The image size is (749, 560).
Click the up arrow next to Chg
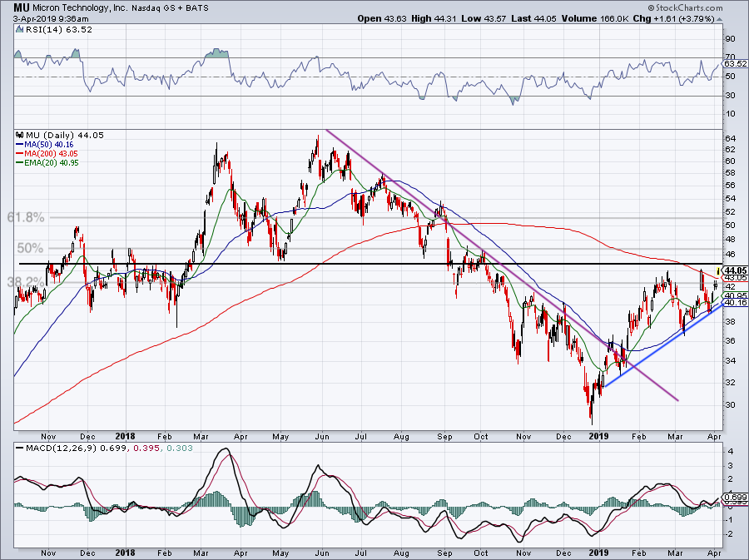tap(719, 19)
